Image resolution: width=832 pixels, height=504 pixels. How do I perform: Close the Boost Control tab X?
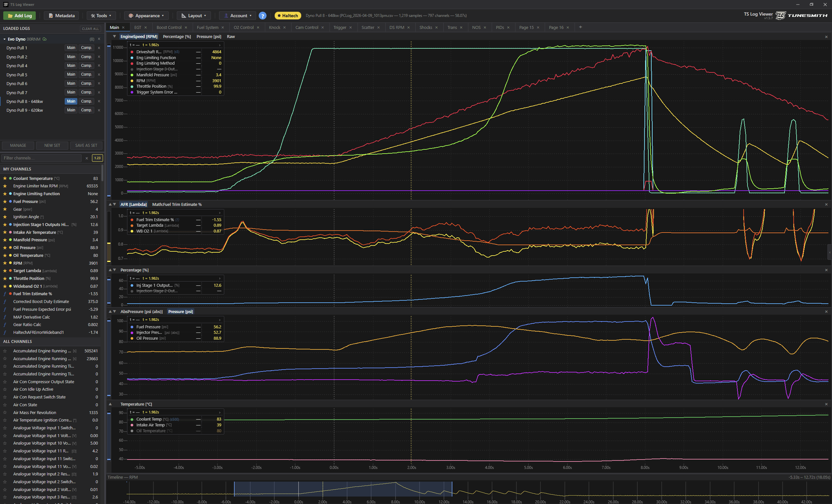[x=186, y=28]
